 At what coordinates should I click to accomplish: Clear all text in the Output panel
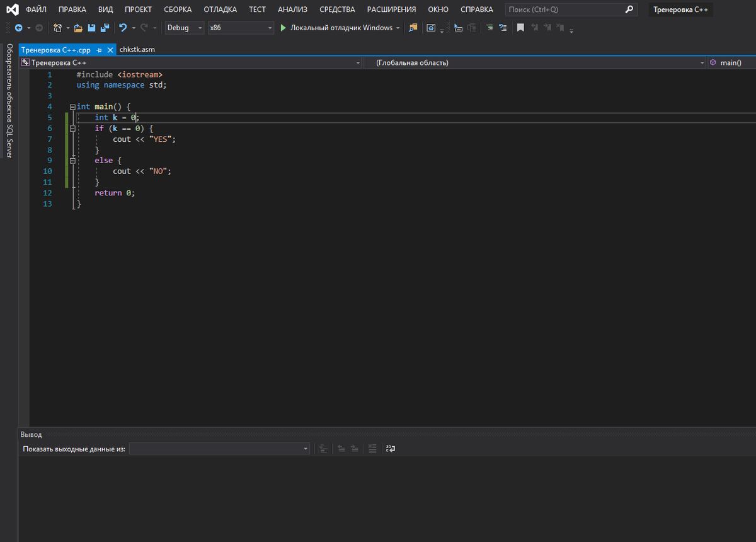pyautogui.click(x=372, y=449)
